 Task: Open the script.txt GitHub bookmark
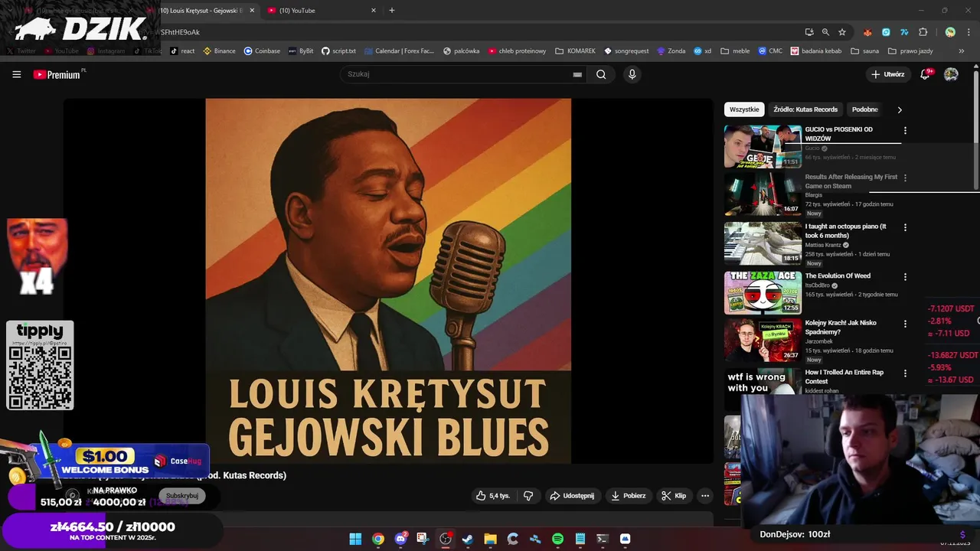tap(338, 51)
